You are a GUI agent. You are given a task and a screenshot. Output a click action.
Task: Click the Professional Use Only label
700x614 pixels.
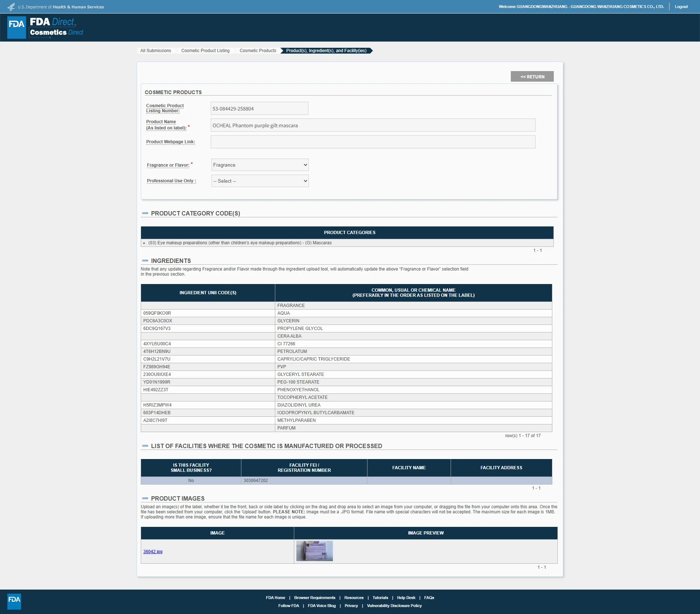click(171, 181)
